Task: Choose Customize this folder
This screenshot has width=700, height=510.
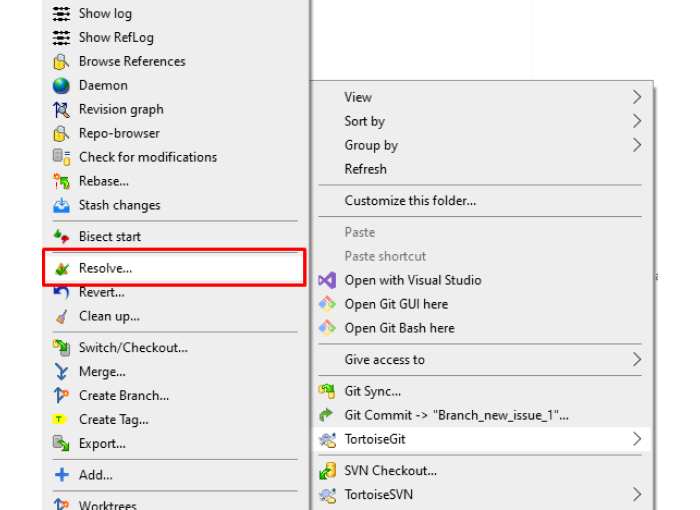Action: (480, 201)
